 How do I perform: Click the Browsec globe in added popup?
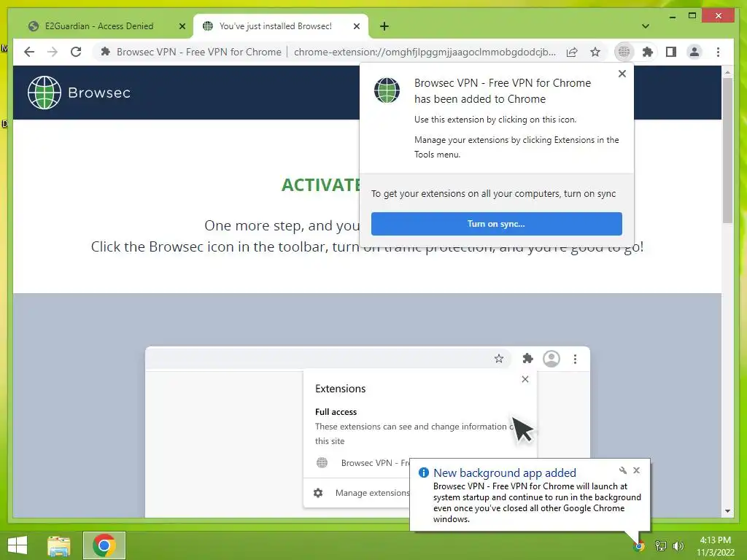[387, 90]
